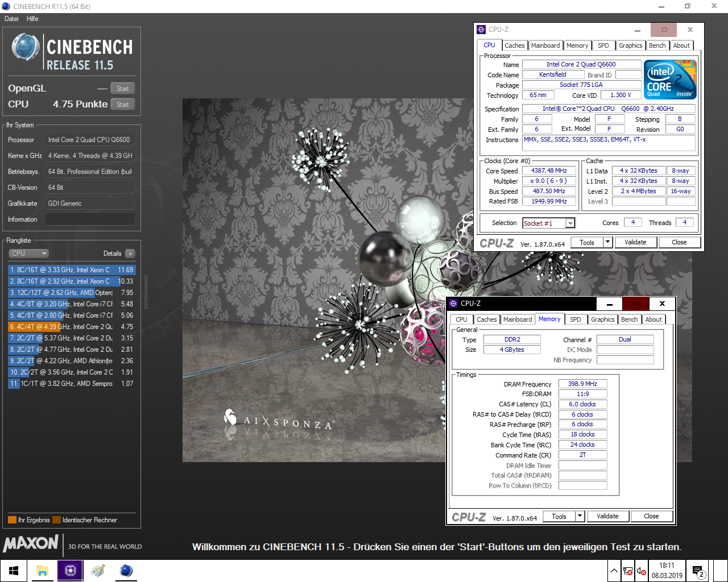728x582 pixels.
Task: Click Memory CPU-Z window title icon
Action: tap(453, 304)
